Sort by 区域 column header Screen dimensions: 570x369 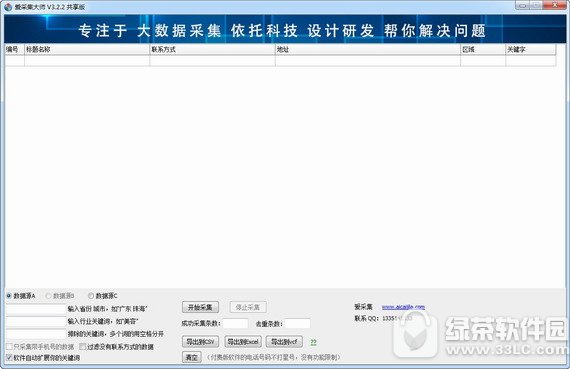pos(483,49)
